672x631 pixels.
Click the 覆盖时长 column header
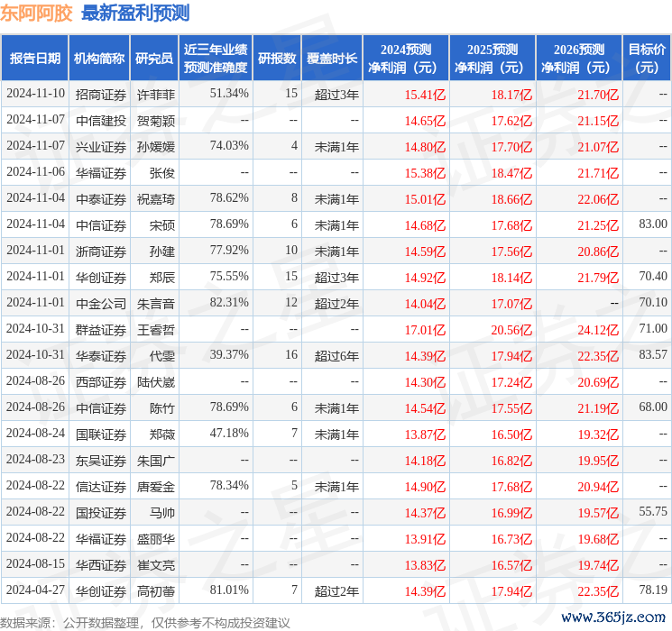(x=332, y=59)
